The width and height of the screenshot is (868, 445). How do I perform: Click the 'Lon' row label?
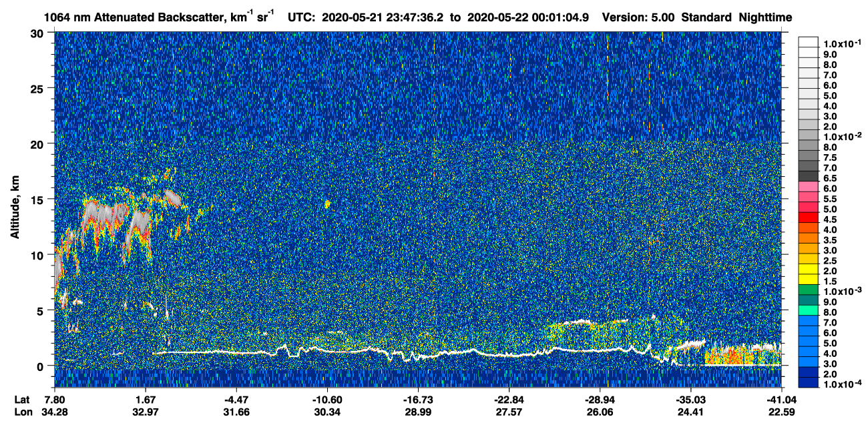point(22,411)
